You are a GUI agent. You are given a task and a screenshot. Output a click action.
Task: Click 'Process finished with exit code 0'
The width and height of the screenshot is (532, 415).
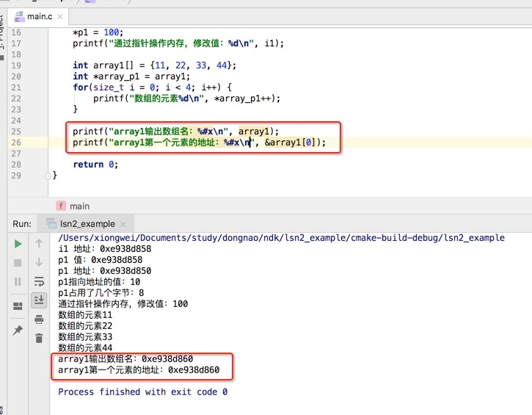(x=143, y=392)
